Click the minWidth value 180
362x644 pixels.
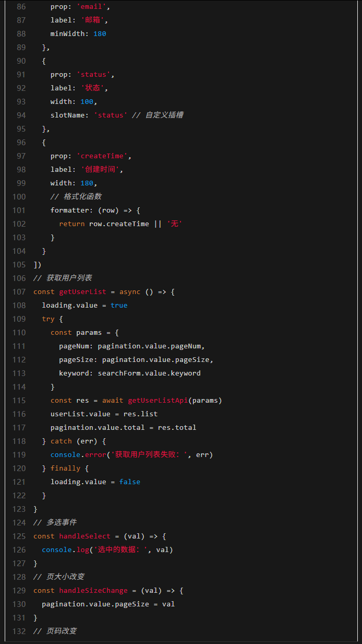(100, 34)
